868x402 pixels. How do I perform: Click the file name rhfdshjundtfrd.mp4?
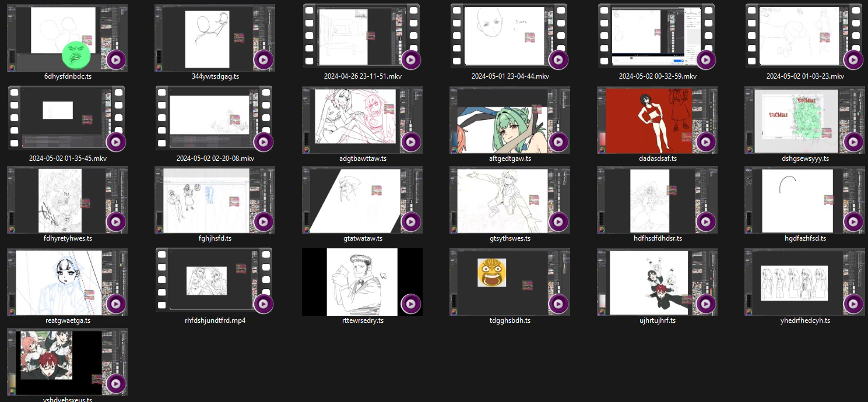coord(215,320)
